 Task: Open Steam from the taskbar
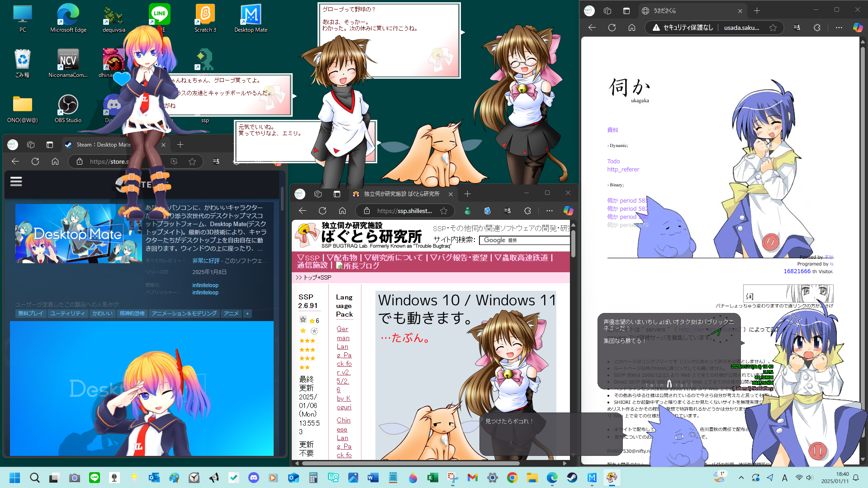tap(572, 478)
